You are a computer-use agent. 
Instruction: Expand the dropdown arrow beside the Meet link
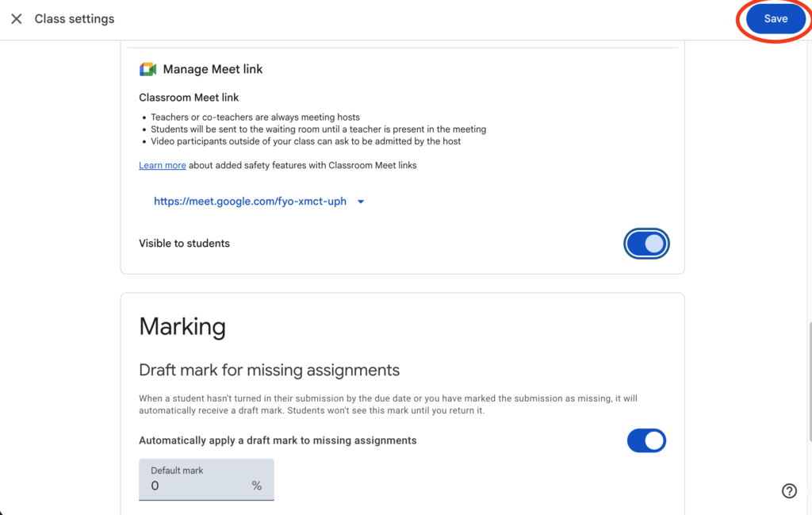(361, 202)
